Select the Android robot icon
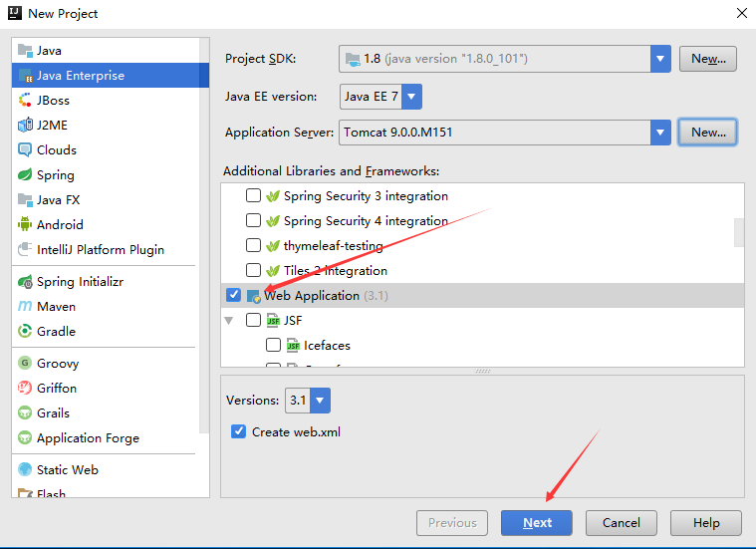The width and height of the screenshot is (756, 549). click(25, 225)
